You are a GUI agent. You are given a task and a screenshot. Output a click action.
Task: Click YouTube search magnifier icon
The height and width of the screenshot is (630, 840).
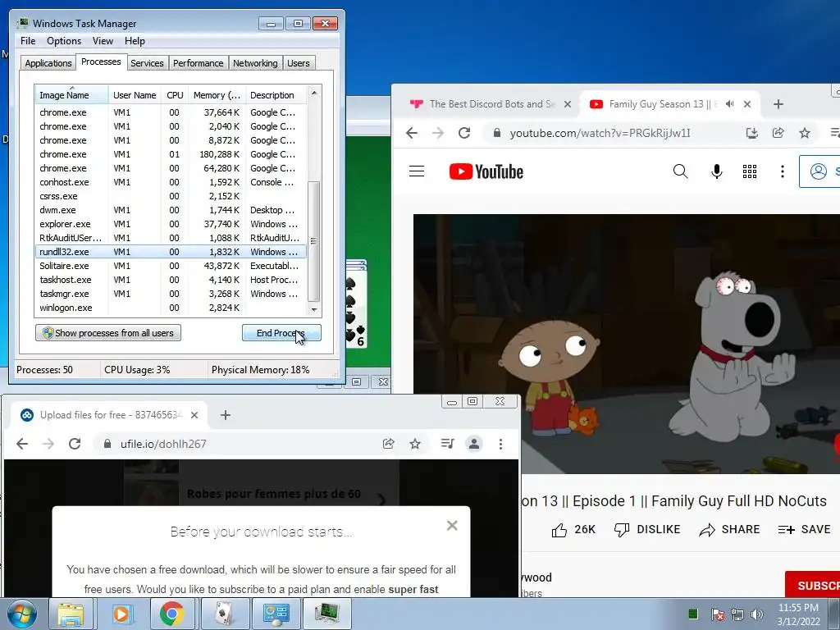point(680,171)
